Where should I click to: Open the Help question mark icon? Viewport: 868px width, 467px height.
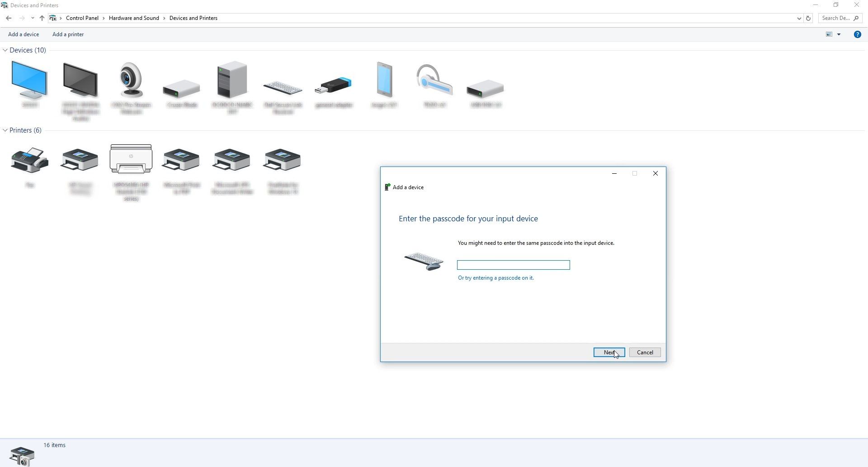[857, 34]
